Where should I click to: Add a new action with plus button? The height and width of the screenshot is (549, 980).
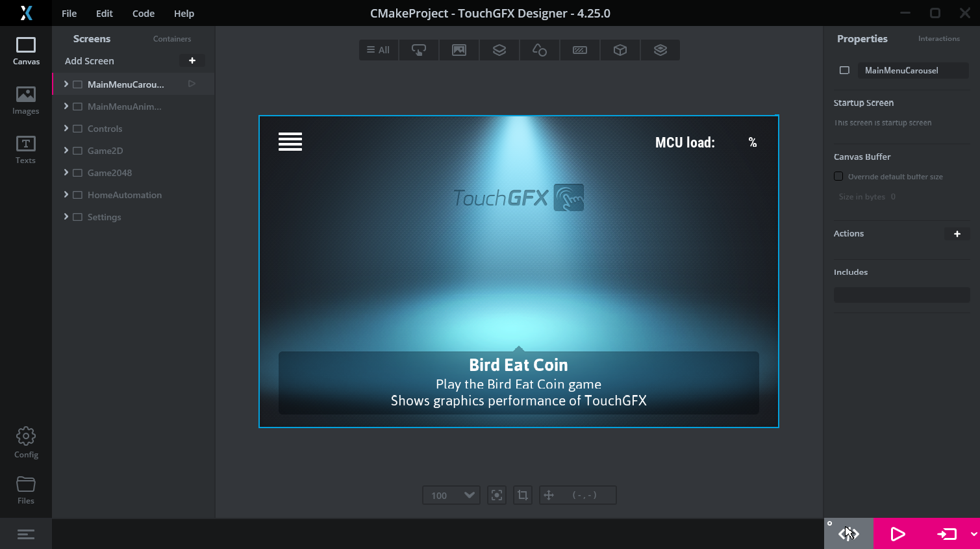point(957,234)
